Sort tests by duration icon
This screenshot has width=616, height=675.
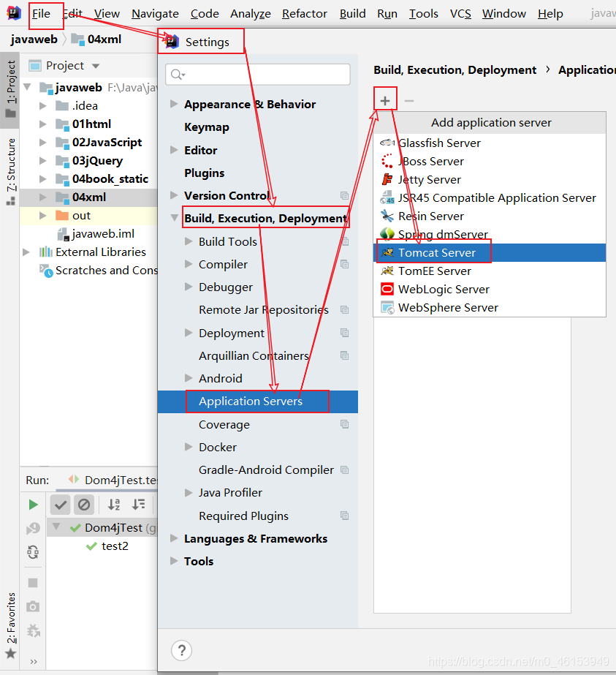[x=139, y=505]
